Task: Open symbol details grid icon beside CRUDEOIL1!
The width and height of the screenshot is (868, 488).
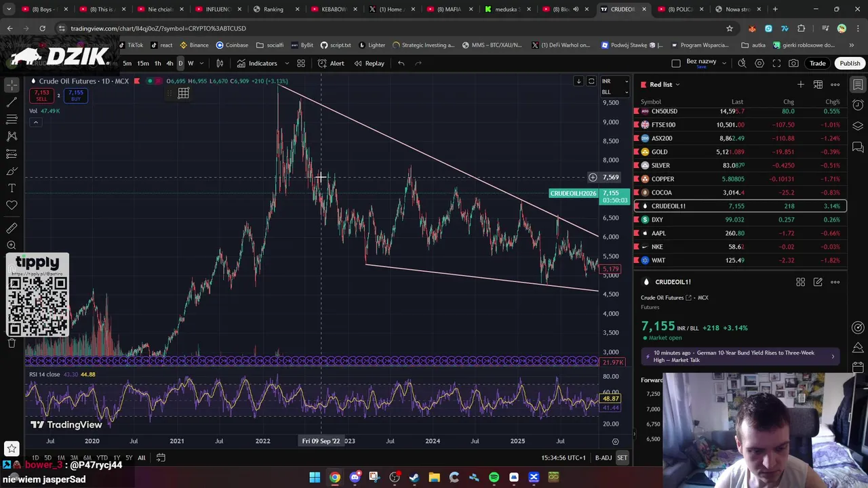Action: click(x=801, y=282)
